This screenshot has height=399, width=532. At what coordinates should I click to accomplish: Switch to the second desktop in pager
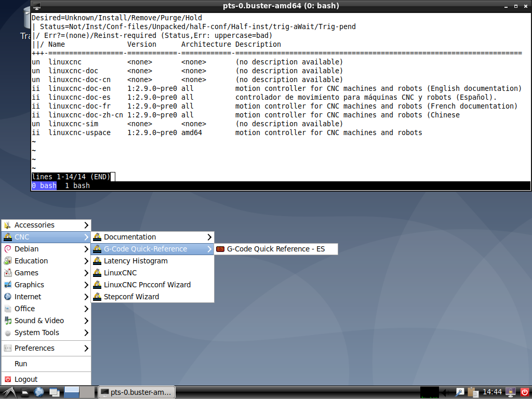pos(87,393)
